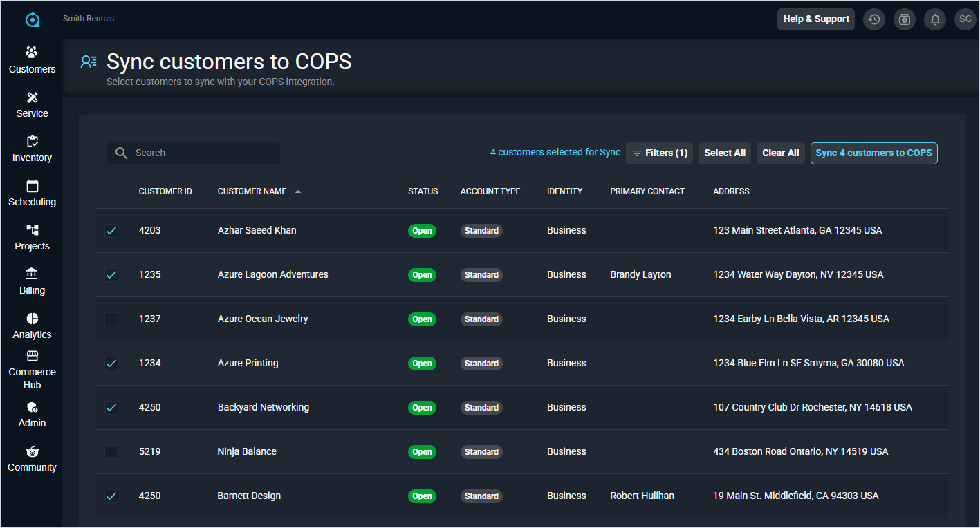
Task: Click the notifications bell icon
Action: 935,19
